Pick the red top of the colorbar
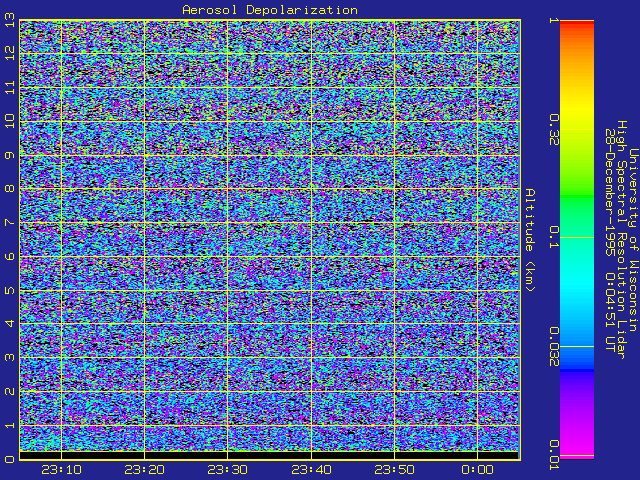Viewport: 640px width, 480px height. tap(577, 24)
